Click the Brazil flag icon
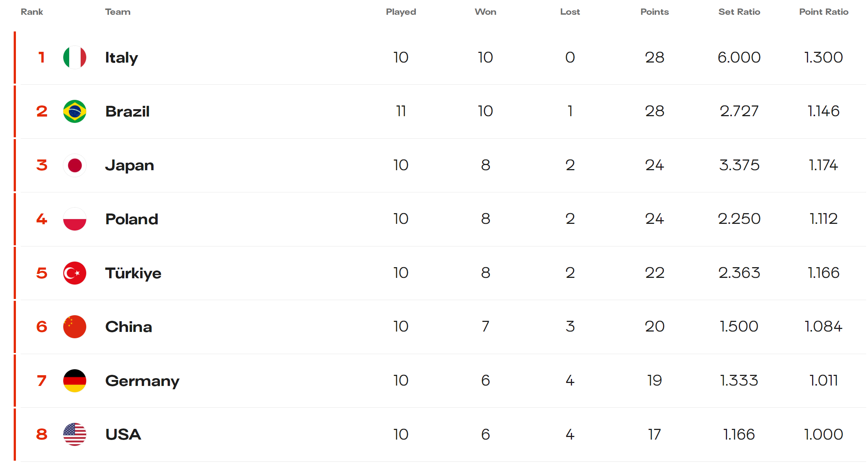Image resolution: width=868 pixels, height=464 pixels. click(75, 111)
